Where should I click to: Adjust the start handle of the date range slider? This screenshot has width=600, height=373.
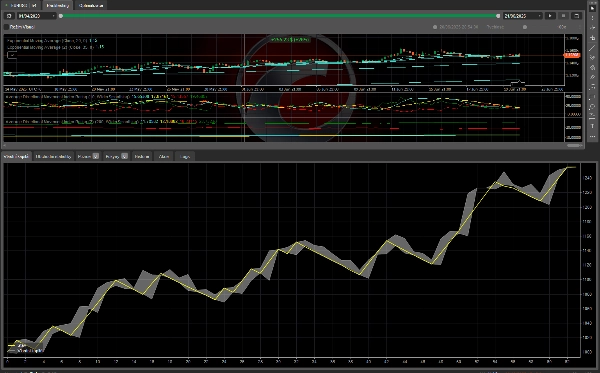tap(61, 16)
